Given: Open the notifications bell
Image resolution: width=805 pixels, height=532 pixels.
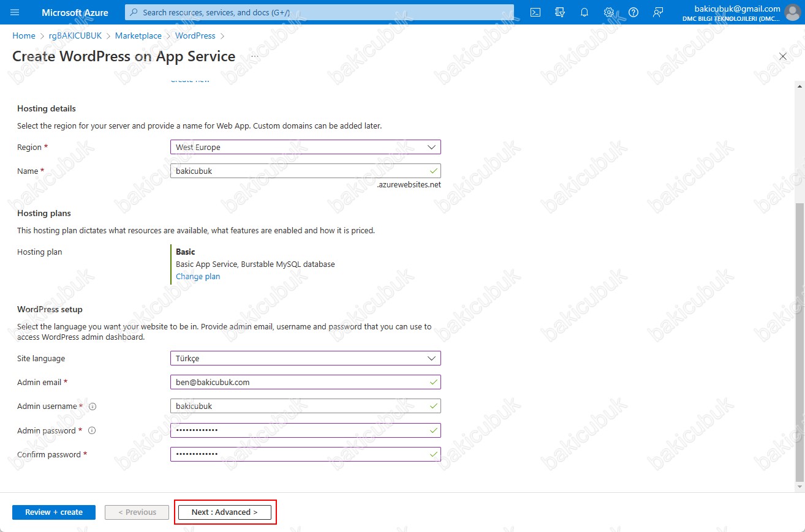Looking at the screenshot, I should 584,12.
